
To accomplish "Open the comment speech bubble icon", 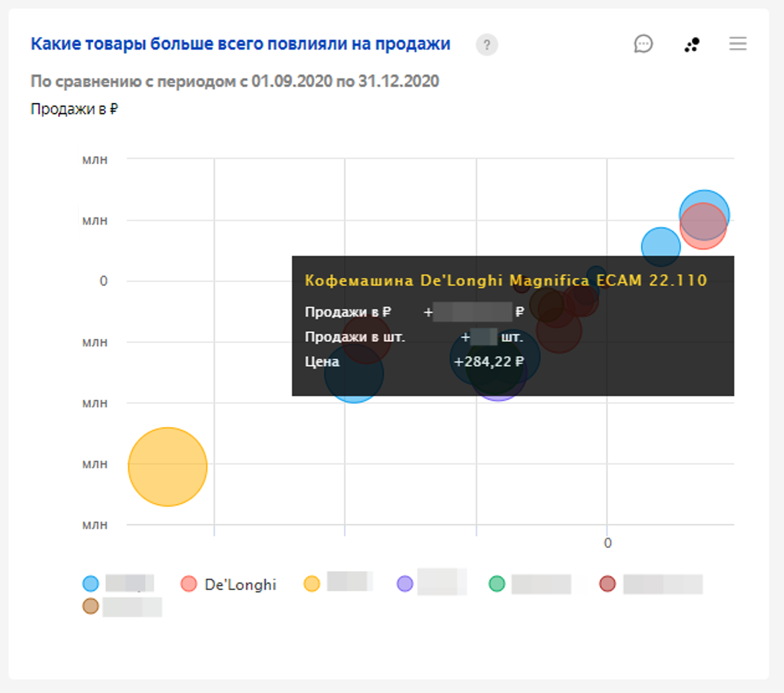I will point(643,44).
